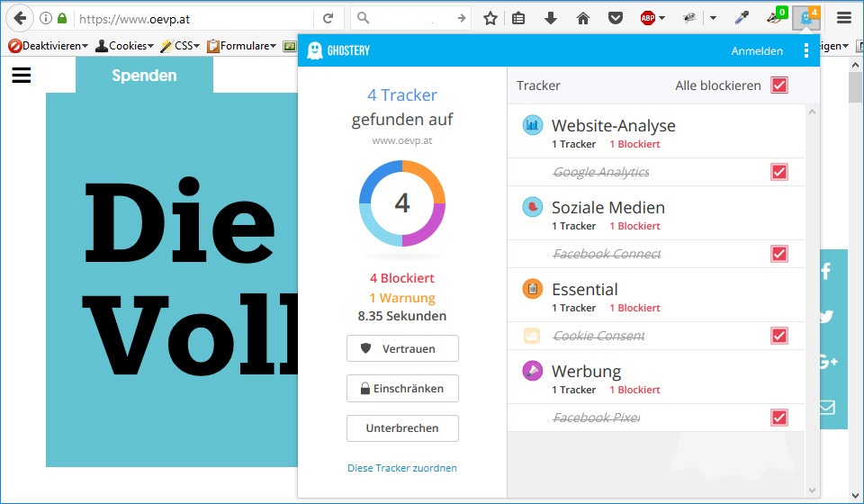The width and height of the screenshot is (864, 504).
Task: Share via the Facebook icon on page
Action: tap(826, 271)
